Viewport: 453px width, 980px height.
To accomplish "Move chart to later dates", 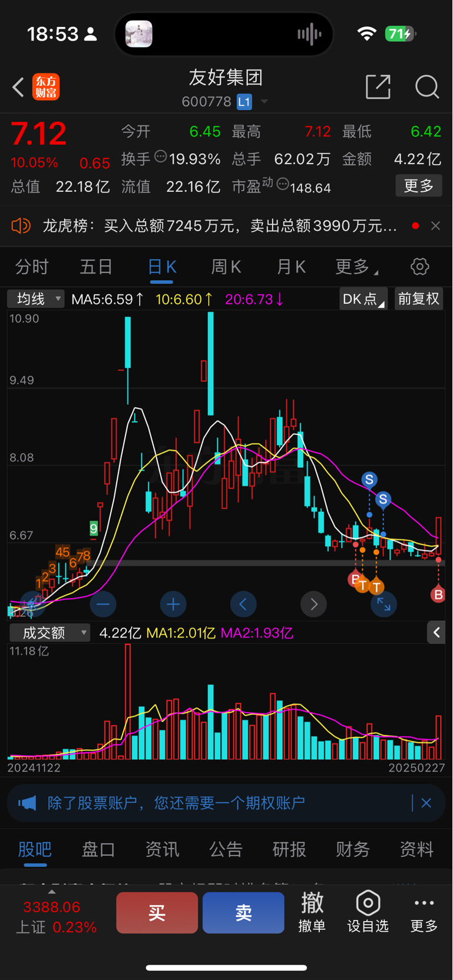I will 313,604.
